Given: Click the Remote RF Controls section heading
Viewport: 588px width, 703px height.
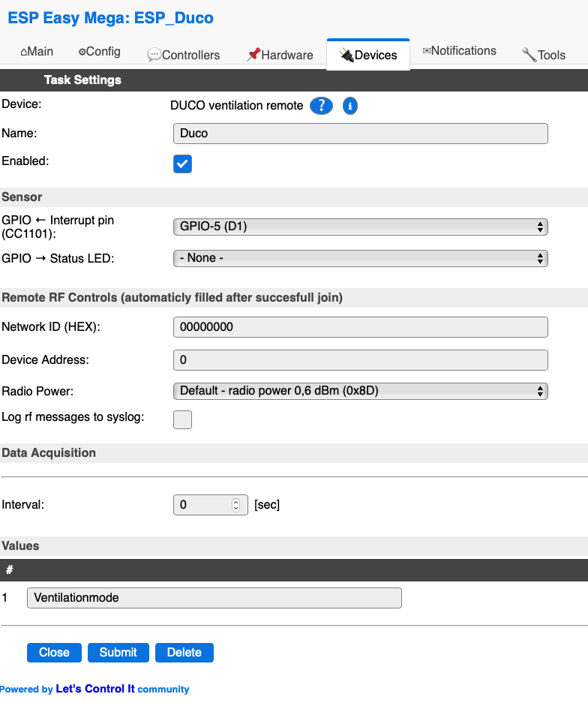Looking at the screenshot, I should [x=172, y=298].
